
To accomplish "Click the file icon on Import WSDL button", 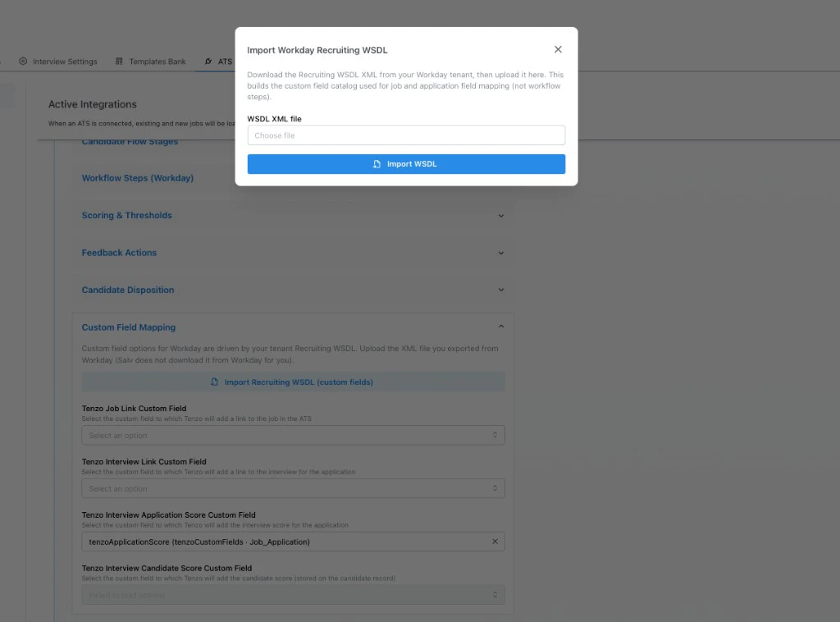I will click(377, 164).
